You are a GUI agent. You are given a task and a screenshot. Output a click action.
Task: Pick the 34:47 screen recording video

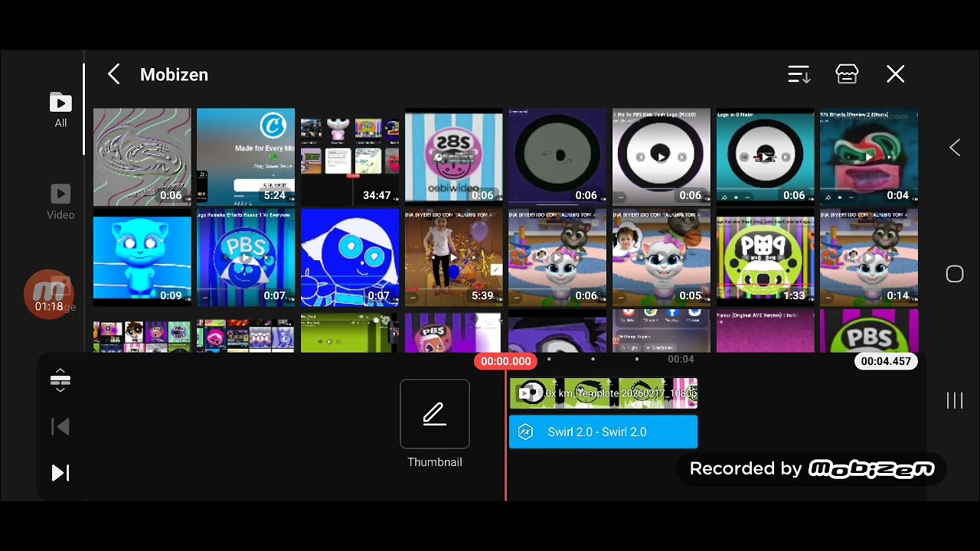coord(350,157)
